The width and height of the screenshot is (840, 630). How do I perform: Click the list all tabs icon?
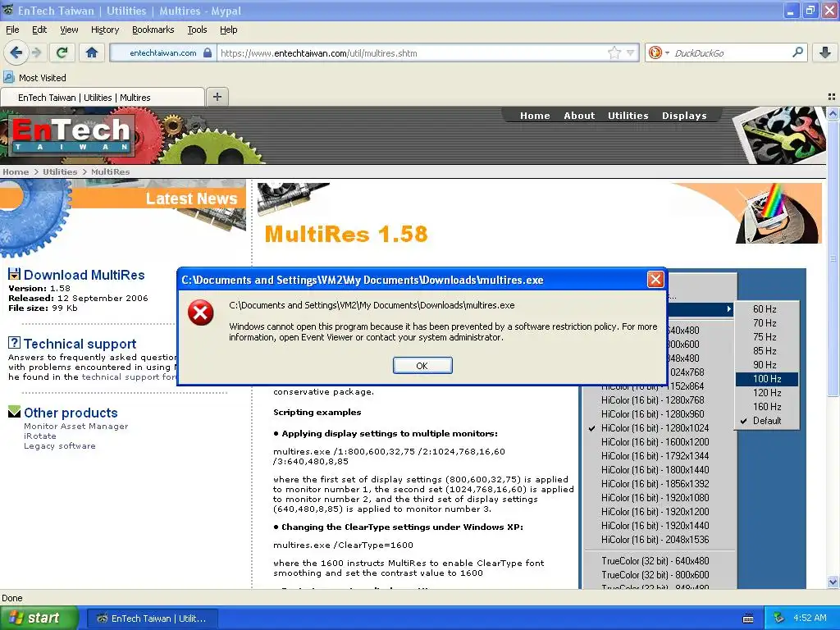pos(832,97)
